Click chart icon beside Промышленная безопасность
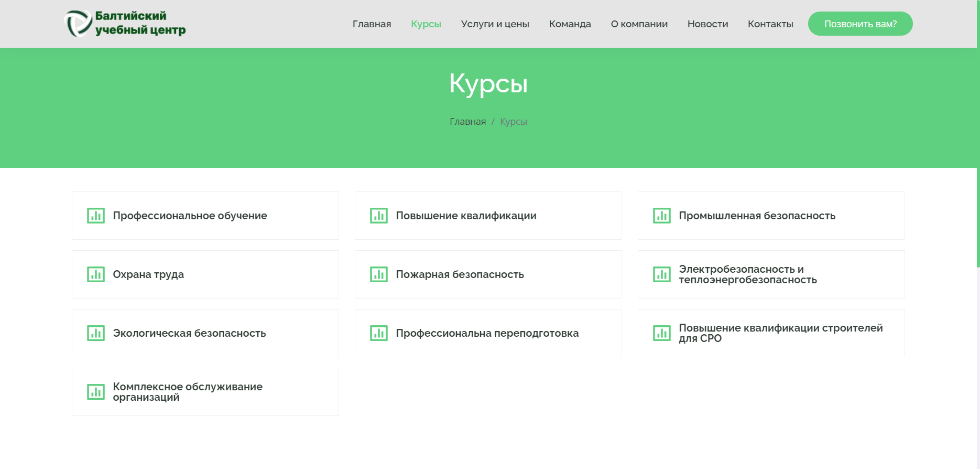This screenshot has height=469, width=980. [x=661, y=216]
